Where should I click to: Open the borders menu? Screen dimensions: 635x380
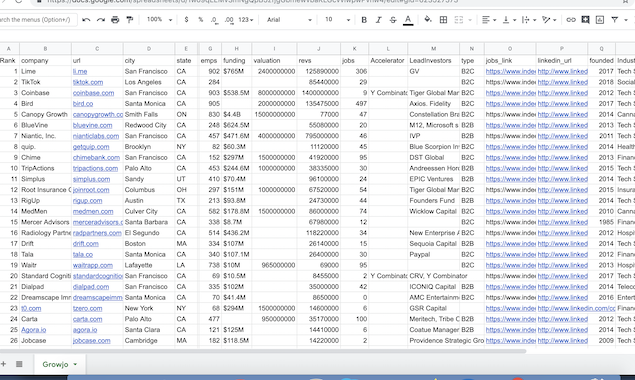coord(443,19)
